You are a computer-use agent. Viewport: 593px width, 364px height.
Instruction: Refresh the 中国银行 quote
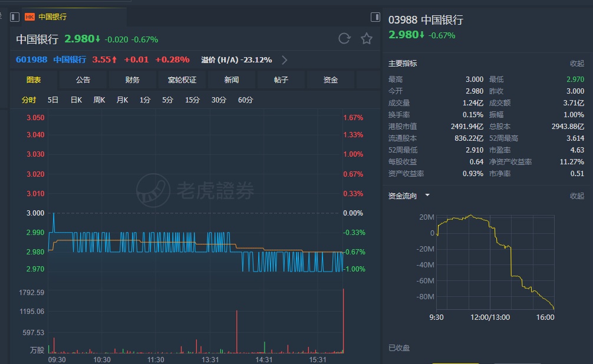[x=344, y=38]
